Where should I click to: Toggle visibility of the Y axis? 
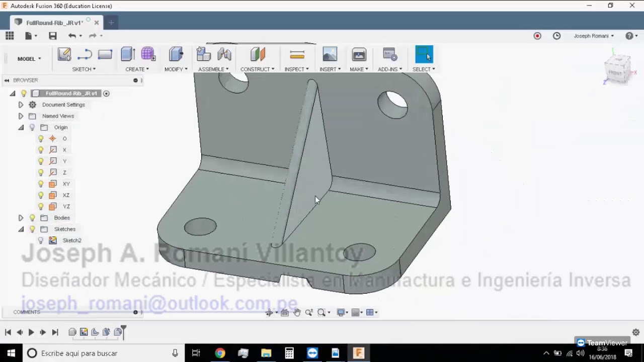click(x=41, y=161)
